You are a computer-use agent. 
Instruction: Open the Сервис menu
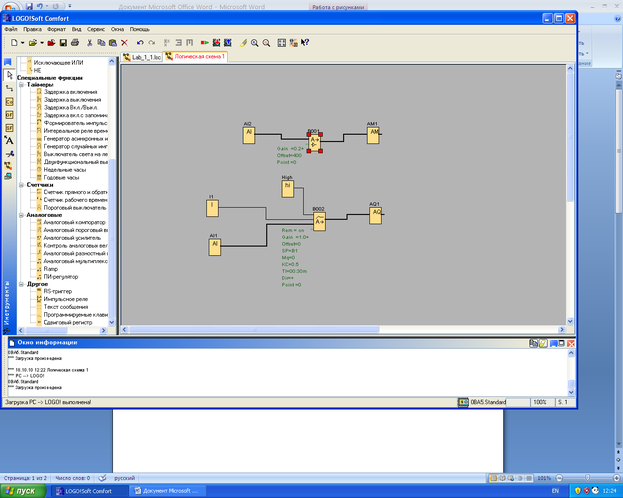tap(96, 30)
